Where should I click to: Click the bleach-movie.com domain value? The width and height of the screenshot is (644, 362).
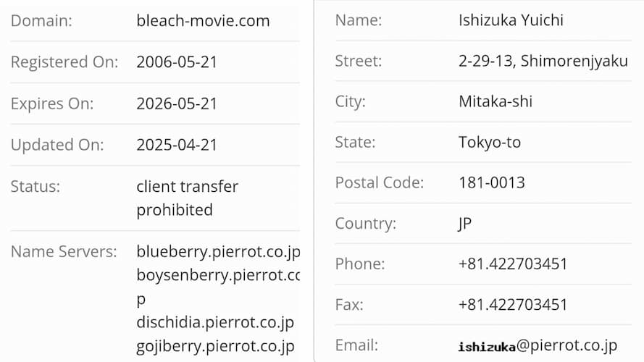pos(203,20)
